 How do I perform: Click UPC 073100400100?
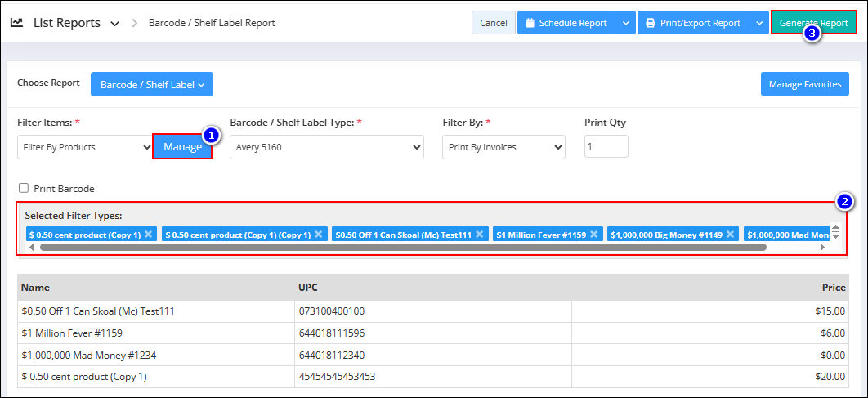click(x=332, y=311)
